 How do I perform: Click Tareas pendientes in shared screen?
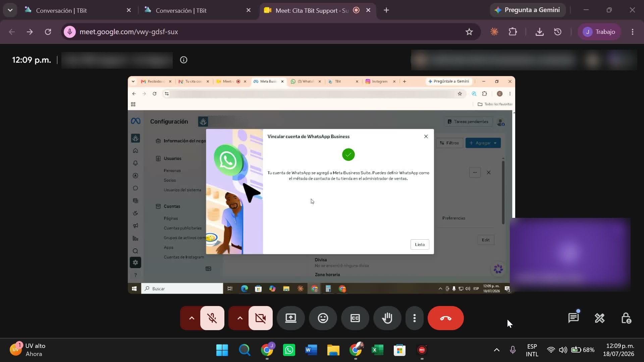coord(468,122)
